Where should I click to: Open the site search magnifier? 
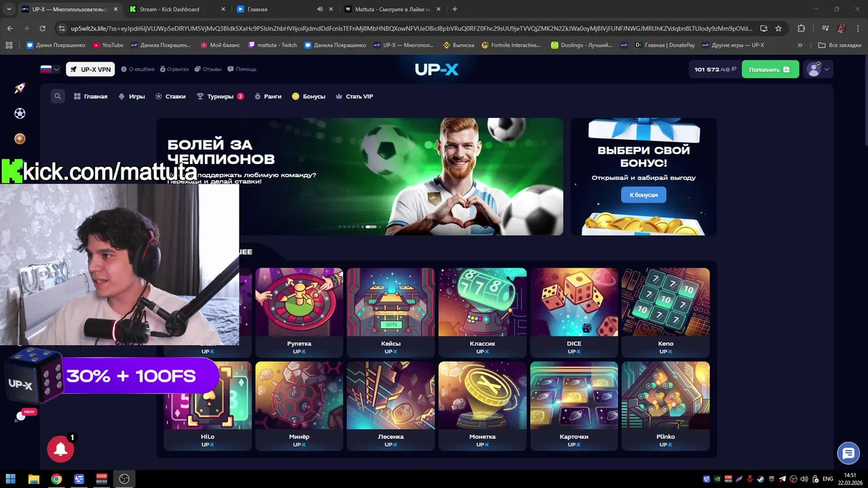(x=58, y=96)
